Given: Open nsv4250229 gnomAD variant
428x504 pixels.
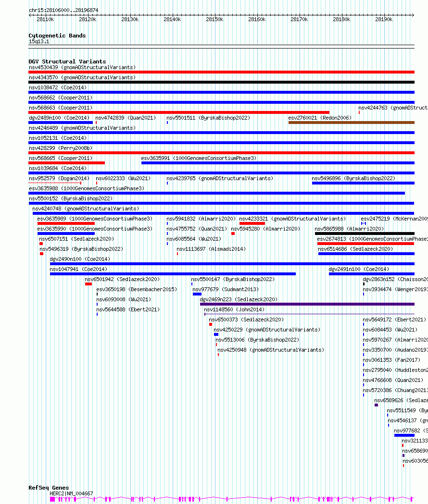Looking at the screenshot, I should coord(267,330).
